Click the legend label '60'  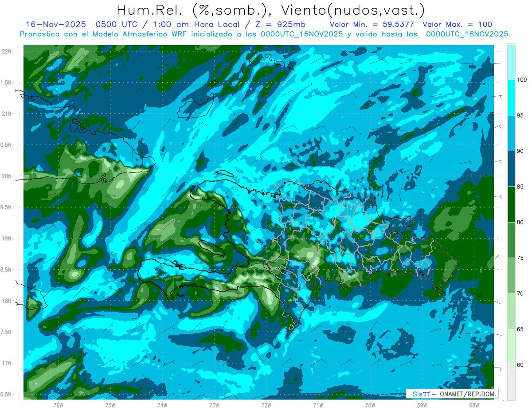tap(520, 364)
